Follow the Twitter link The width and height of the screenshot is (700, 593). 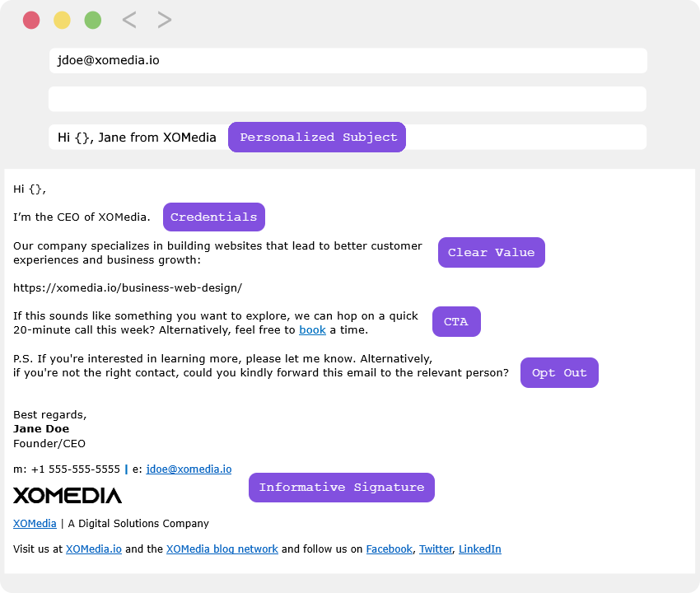tap(436, 549)
